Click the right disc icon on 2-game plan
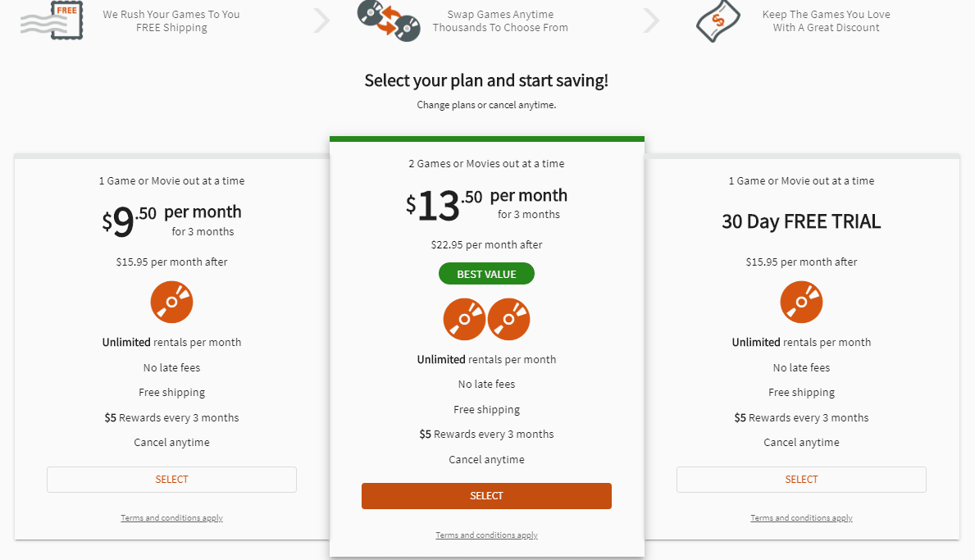 point(508,319)
